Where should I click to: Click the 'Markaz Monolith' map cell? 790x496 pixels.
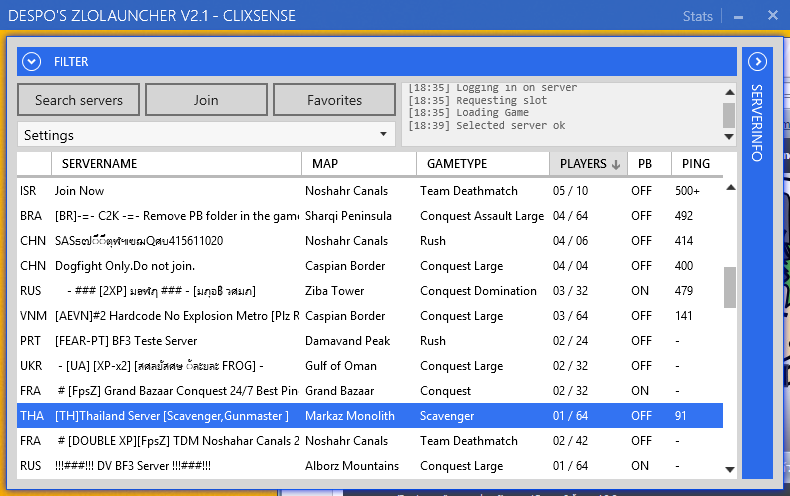click(x=350, y=415)
